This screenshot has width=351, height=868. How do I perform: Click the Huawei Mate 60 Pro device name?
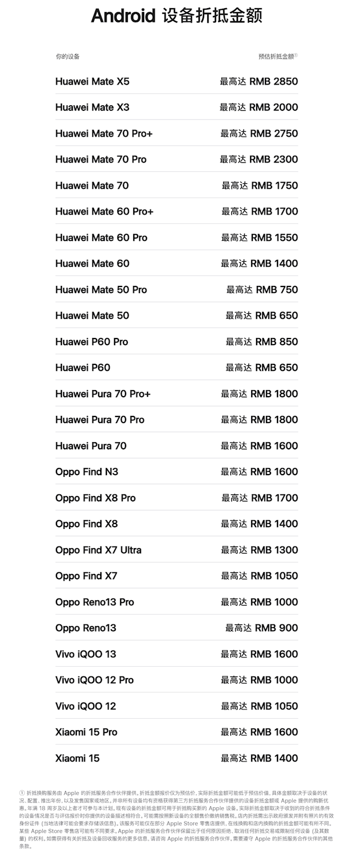101,238
